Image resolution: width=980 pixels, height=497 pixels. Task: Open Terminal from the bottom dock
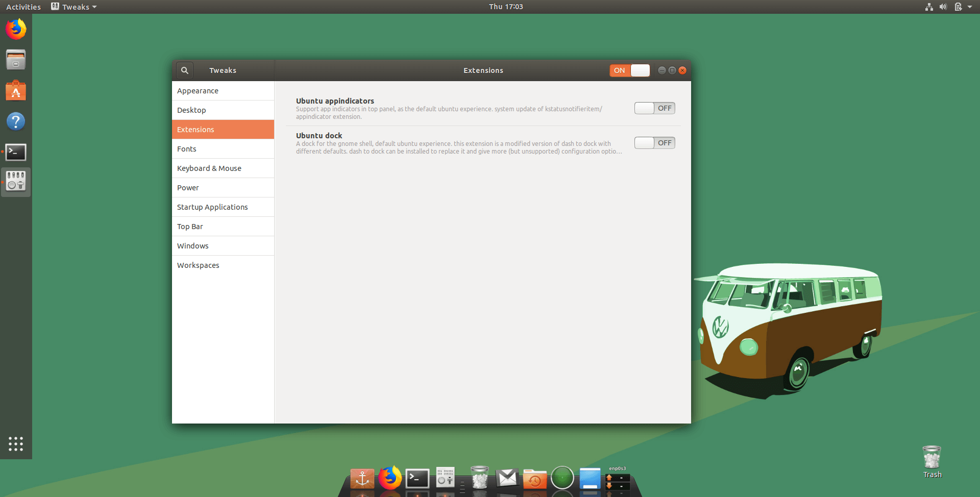418,479
